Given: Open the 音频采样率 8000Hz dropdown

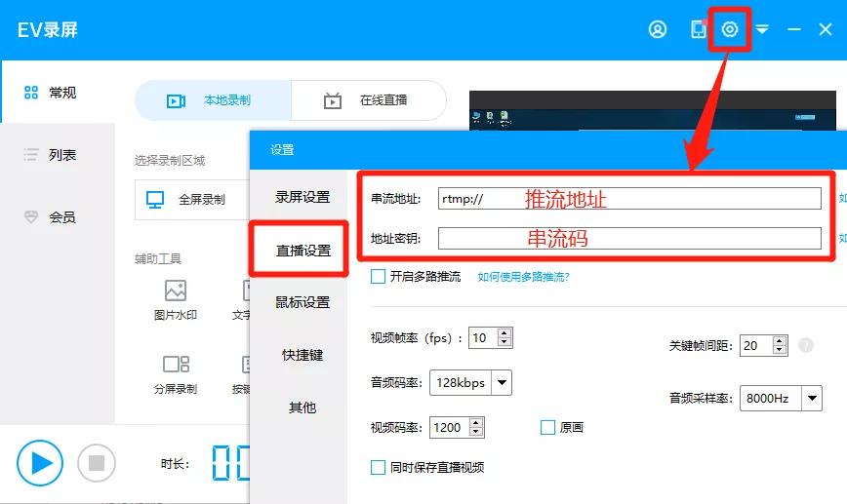Looking at the screenshot, I should click(781, 399).
